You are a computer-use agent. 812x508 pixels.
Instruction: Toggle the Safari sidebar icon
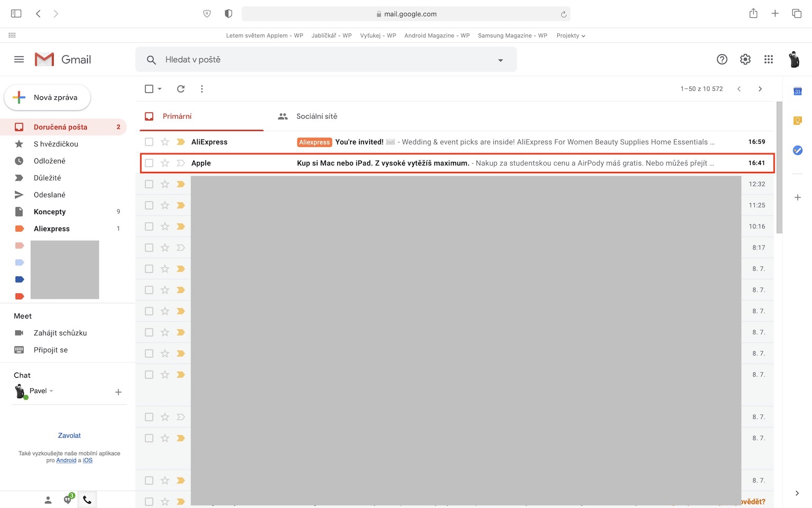pos(16,14)
